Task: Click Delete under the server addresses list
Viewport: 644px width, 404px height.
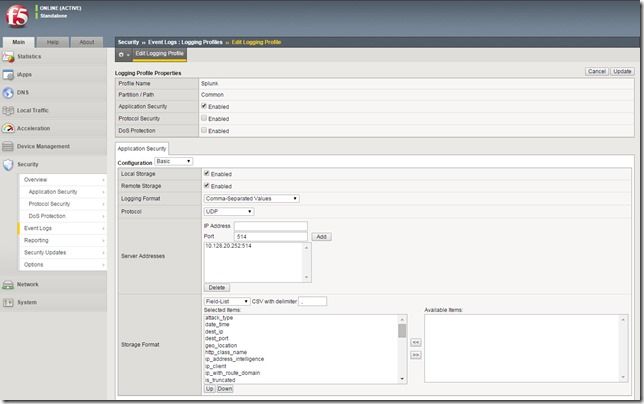Action: pos(217,287)
